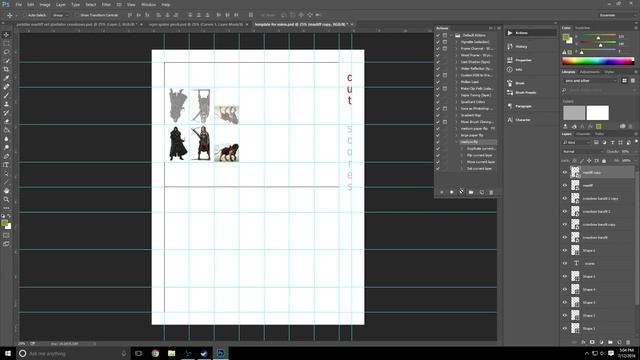Screen dimensions: 640x360
Task: Select the Rectangular Marquee tool
Action: point(6,43)
